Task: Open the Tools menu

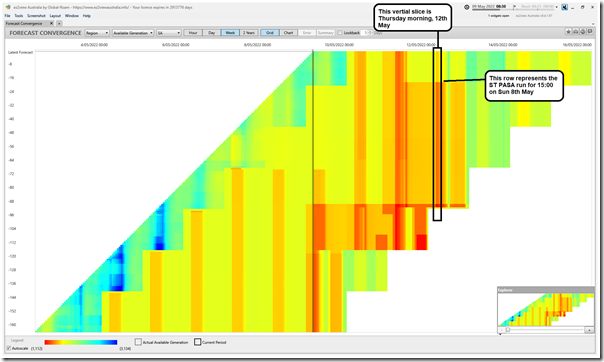Action: [19, 16]
